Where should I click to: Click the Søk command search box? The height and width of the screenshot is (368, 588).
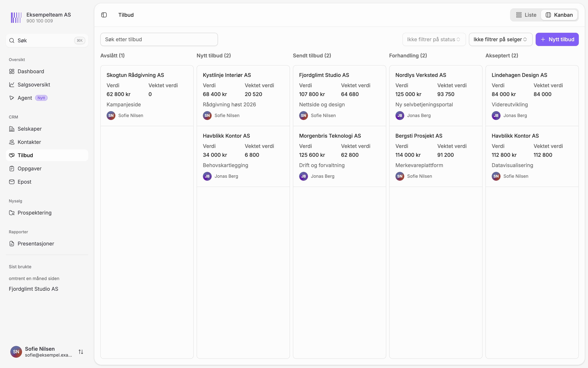(x=47, y=40)
